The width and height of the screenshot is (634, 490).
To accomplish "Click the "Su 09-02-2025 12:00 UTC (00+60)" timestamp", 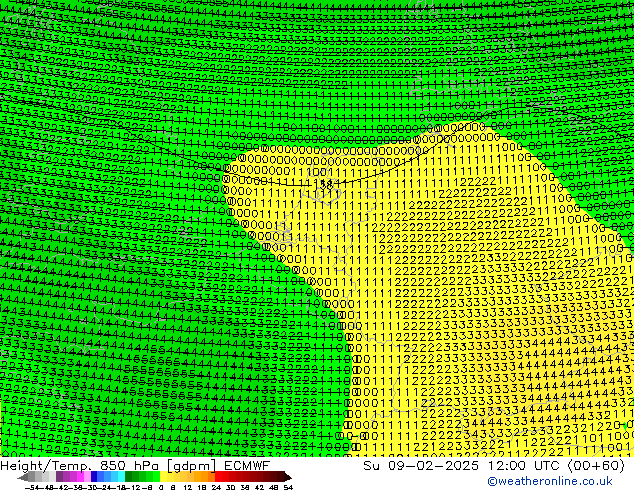I will click(x=494, y=465).
